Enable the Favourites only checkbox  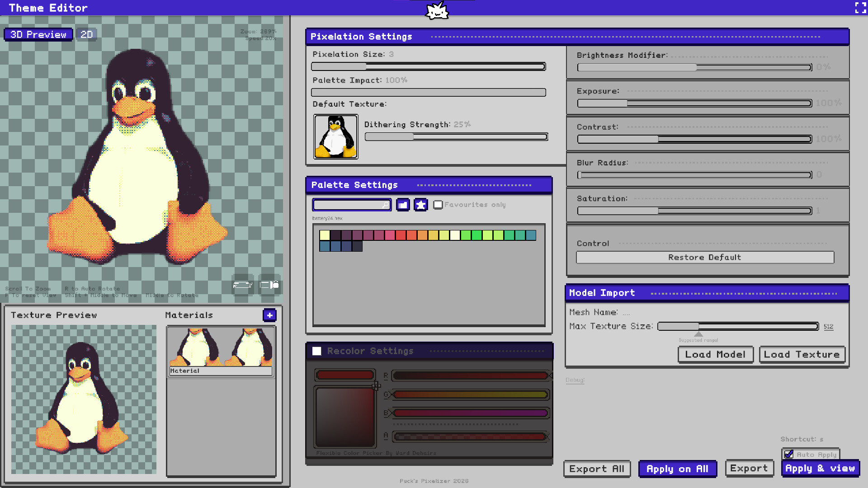coord(438,205)
